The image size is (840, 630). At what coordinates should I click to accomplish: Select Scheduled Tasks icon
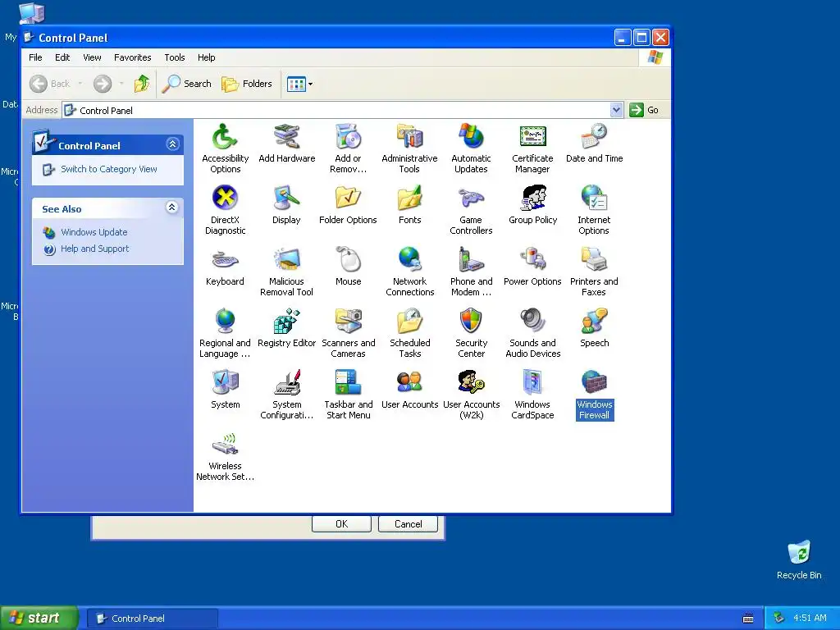click(410, 322)
